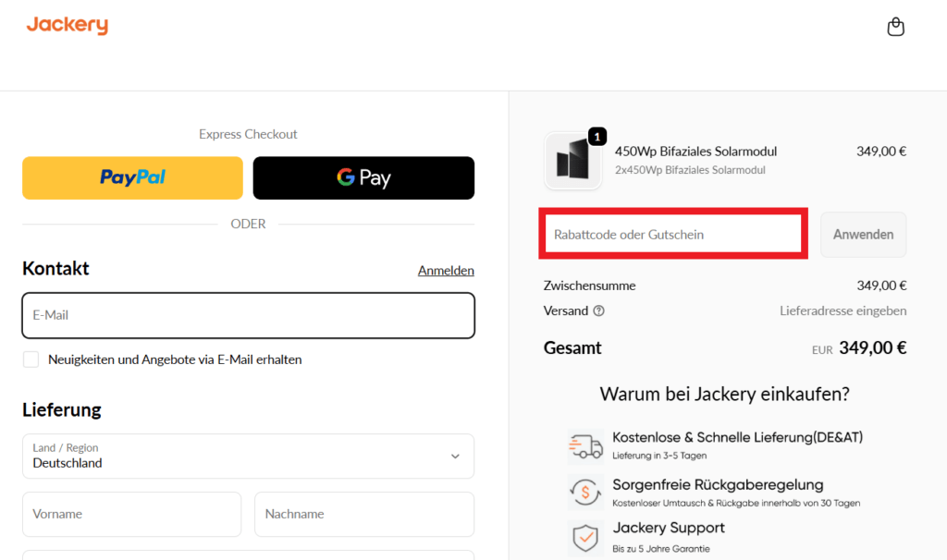Enable Neuigkeiten und Angebote via E-Mail

point(31,359)
